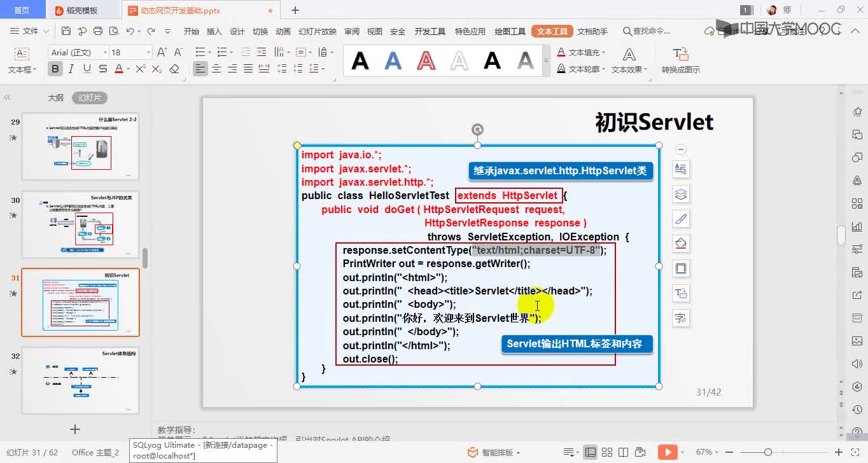Click the 字 character icon beside text box
The width and height of the screenshot is (868, 463).
(681, 318)
